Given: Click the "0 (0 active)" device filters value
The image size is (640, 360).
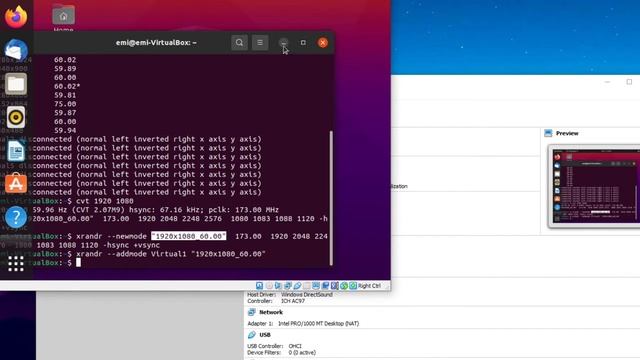Looking at the screenshot, I should [x=302, y=353].
